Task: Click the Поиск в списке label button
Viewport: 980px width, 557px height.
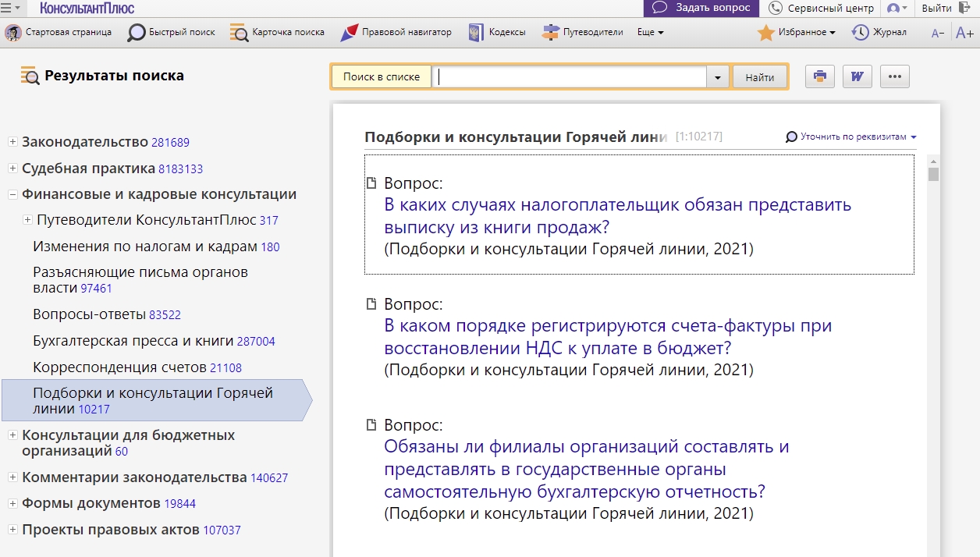Action: tap(382, 77)
